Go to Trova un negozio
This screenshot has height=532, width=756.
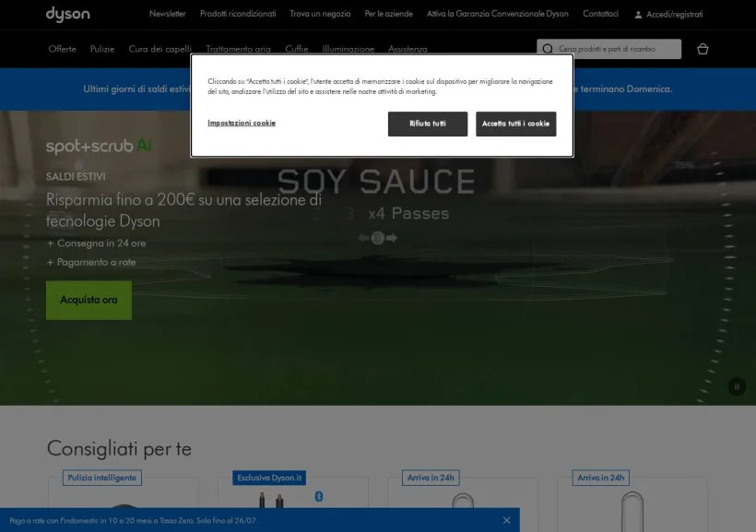[320, 14]
